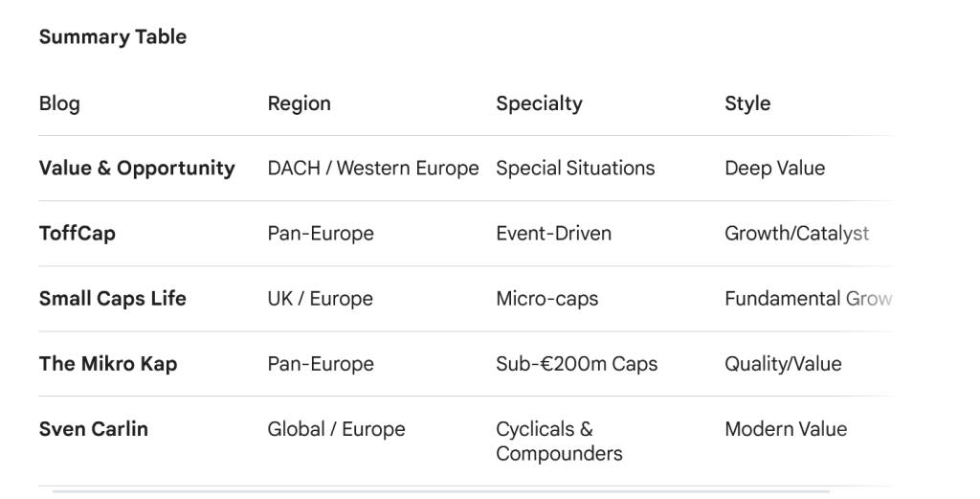Viewport: 980px width, 499px height.
Task: Click the Region column header
Action: (299, 103)
